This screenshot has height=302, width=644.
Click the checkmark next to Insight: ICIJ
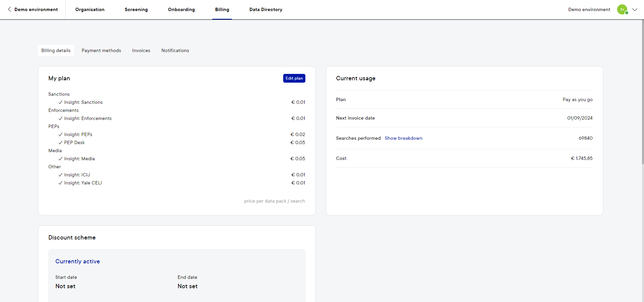pos(60,175)
